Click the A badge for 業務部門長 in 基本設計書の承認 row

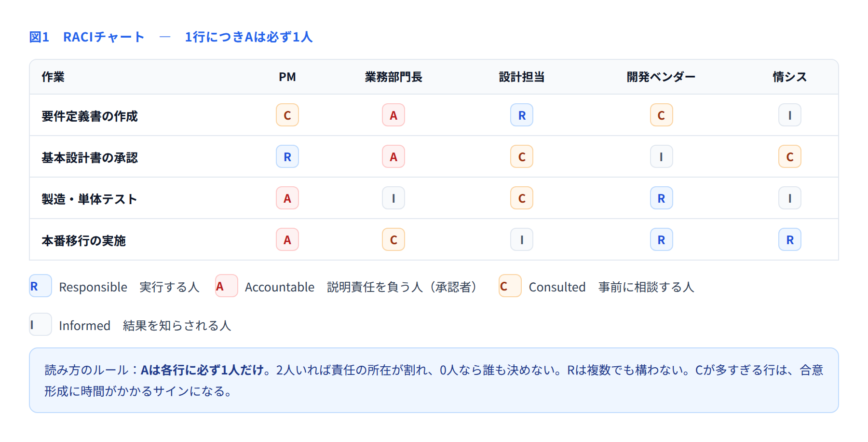(393, 157)
